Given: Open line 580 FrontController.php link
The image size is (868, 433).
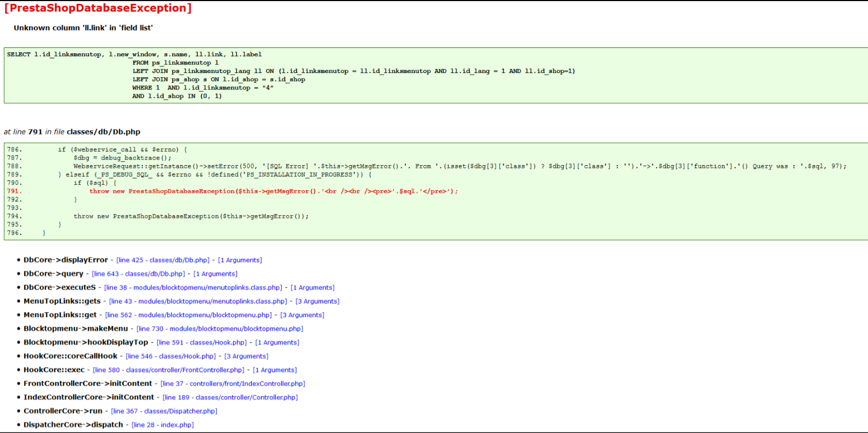Looking at the screenshot, I should pos(168,370).
